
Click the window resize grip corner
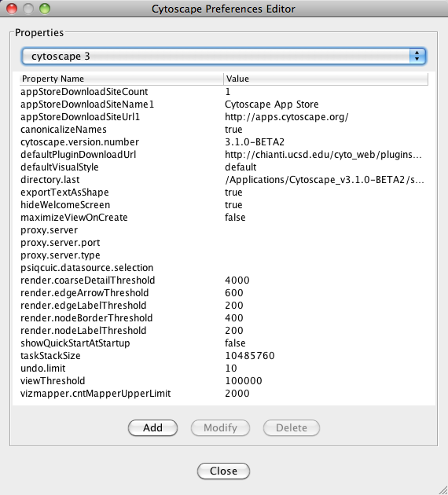pos(443,490)
